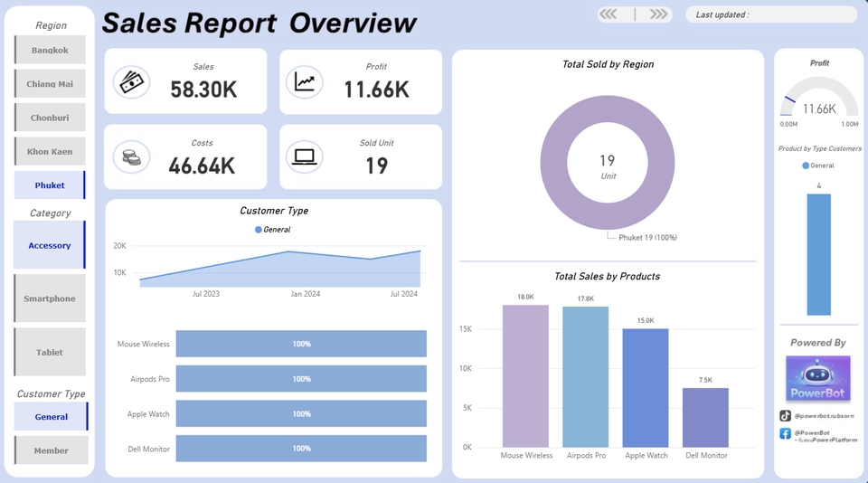Filter region to Khon Kaen
The image size is (868, 483).
50,151
